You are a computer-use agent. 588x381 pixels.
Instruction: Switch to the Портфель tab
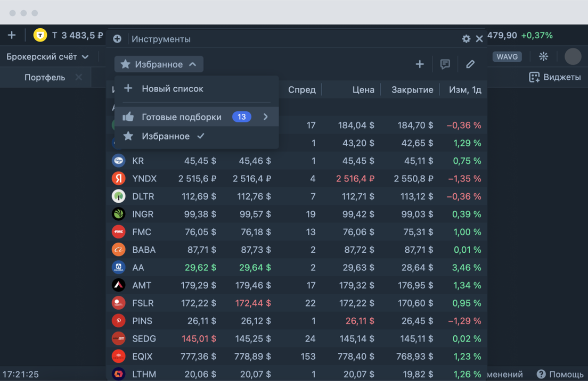[x=45, y=78]
